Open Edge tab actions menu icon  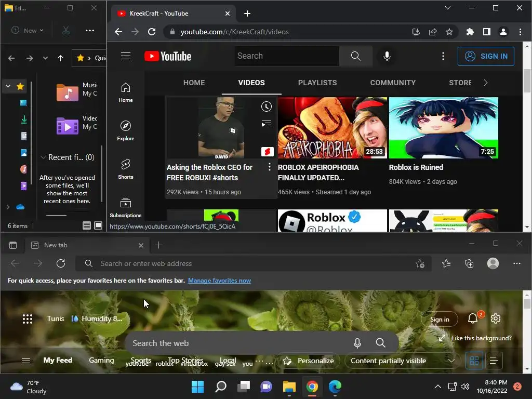13,245
